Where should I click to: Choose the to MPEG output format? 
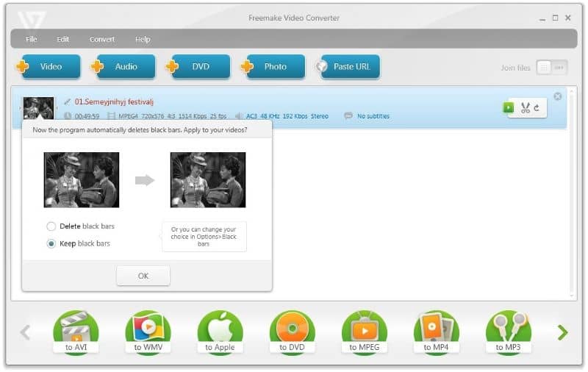point(364,332)
